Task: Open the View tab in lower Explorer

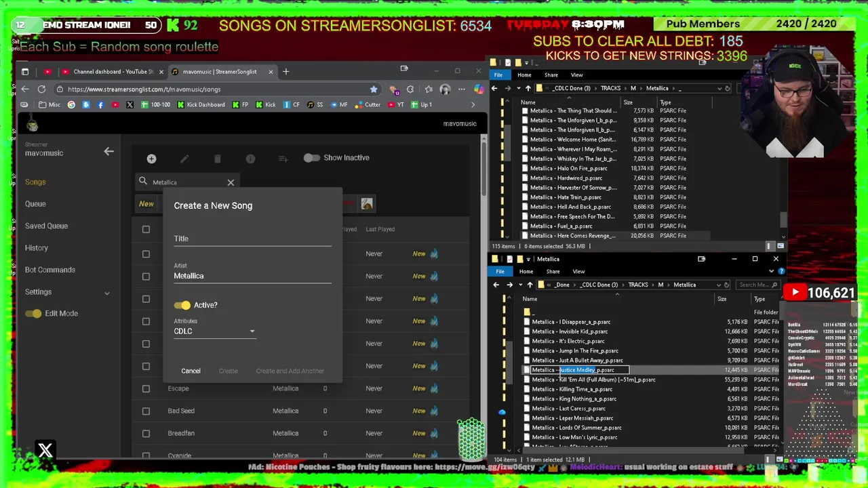Action: pos(578,271)
